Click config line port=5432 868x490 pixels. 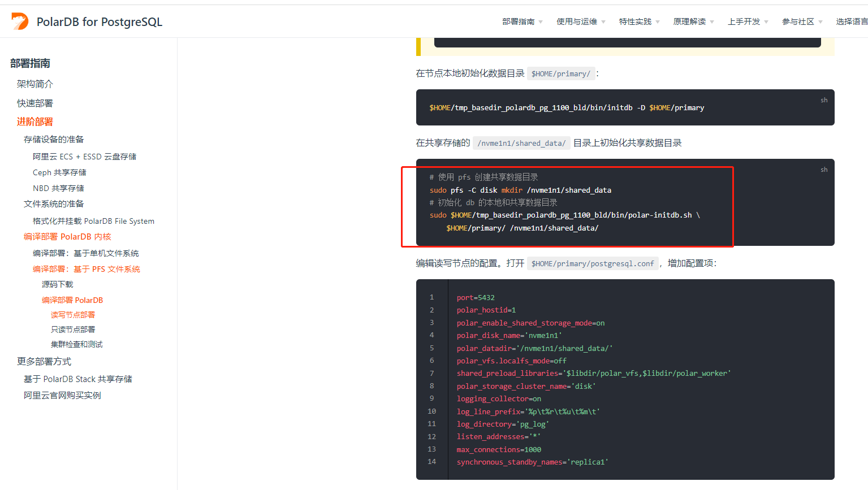tap(476, 297)
